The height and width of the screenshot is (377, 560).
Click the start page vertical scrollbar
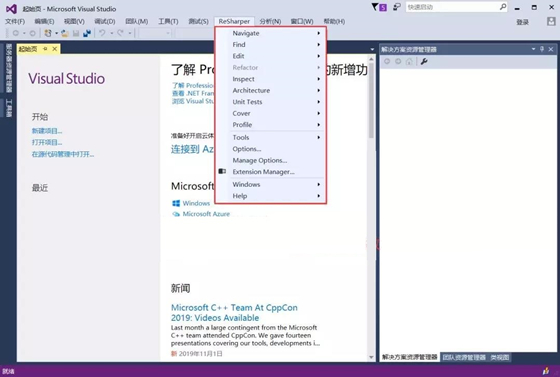(x=371, y=207)
